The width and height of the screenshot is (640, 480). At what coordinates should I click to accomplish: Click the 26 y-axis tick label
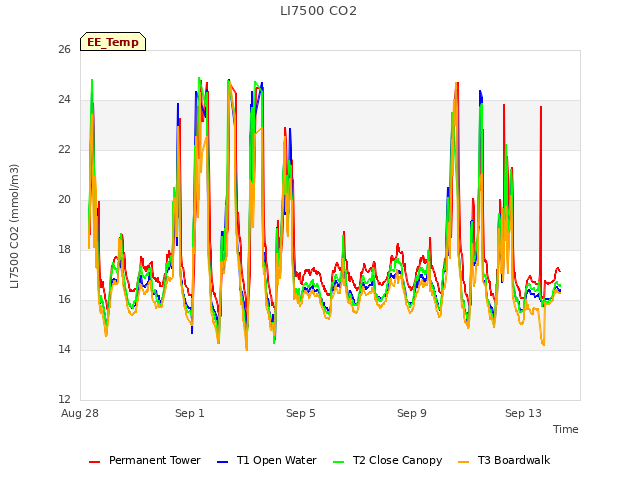[64, 50]
